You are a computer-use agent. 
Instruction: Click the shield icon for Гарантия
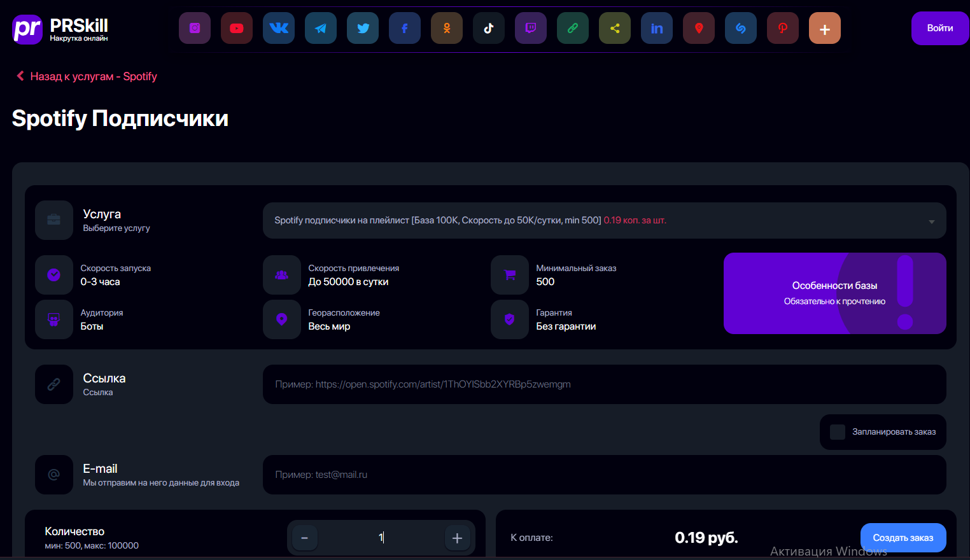tap(510, 319)
